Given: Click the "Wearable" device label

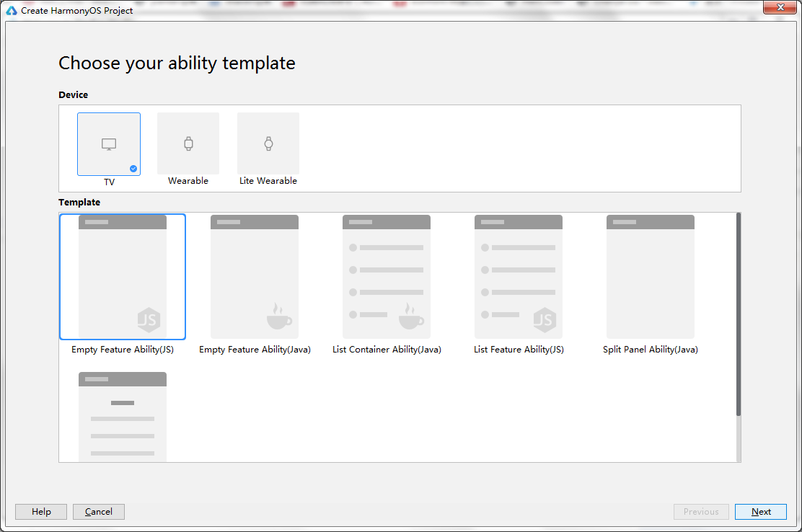Looking at the screenshot, I should (x=188, y=181).
